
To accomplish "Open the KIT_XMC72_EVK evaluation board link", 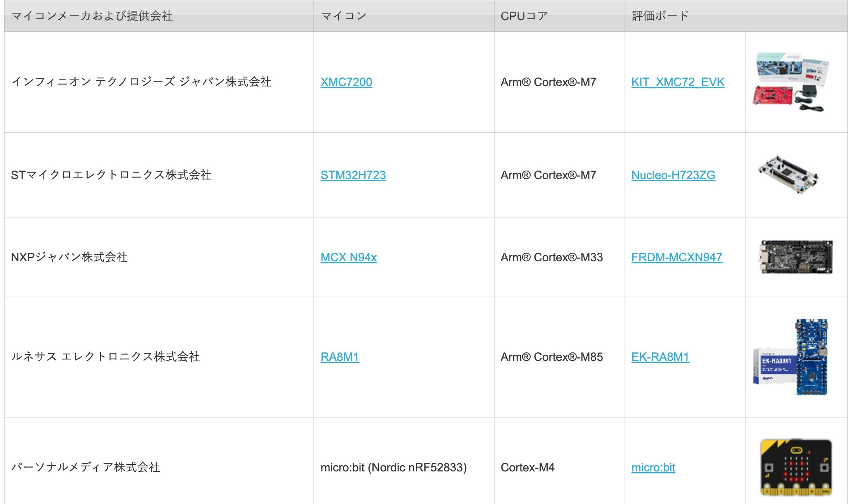I will coord(677,82).
